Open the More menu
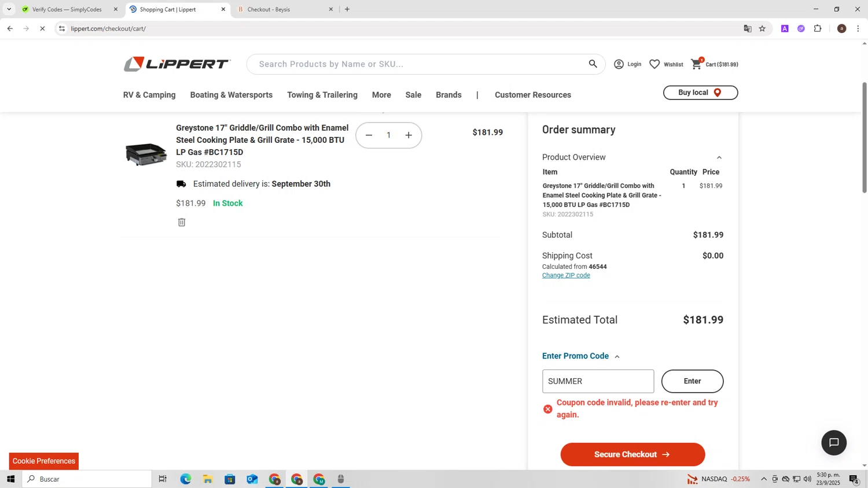This screenshot has width=868, height=488. pyautogui.click(x=381, y=95)
